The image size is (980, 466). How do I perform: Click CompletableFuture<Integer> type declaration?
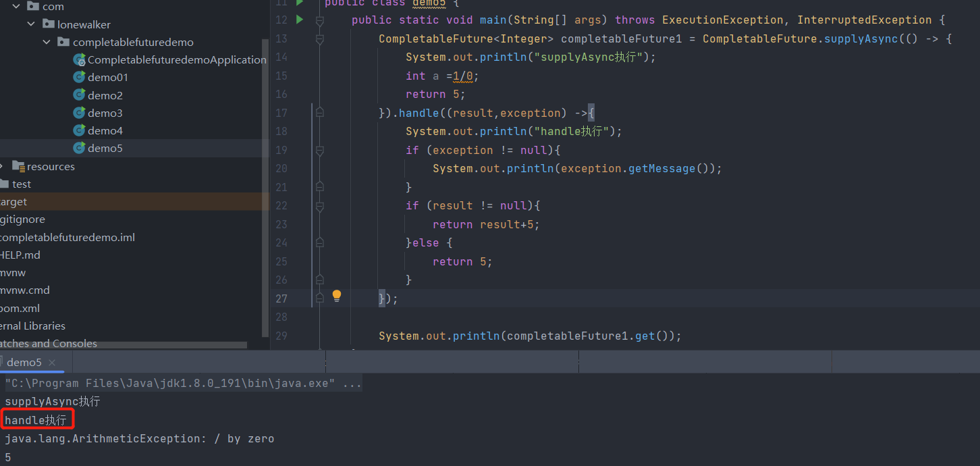466,38
